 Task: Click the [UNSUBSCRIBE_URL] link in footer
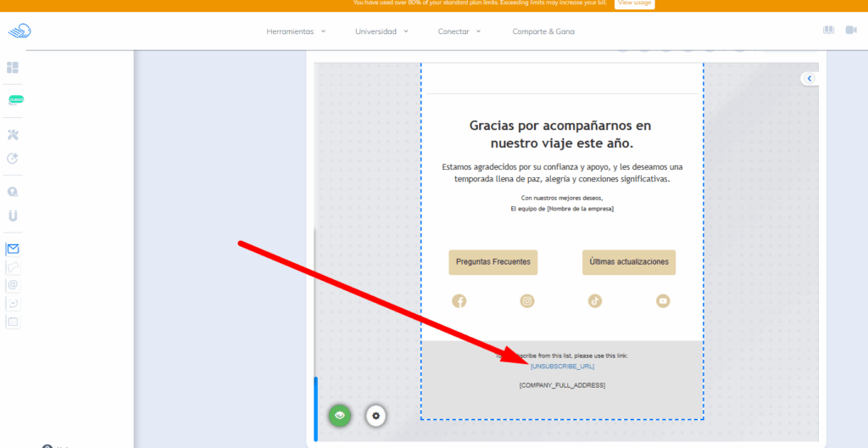(x=562, y=367)
